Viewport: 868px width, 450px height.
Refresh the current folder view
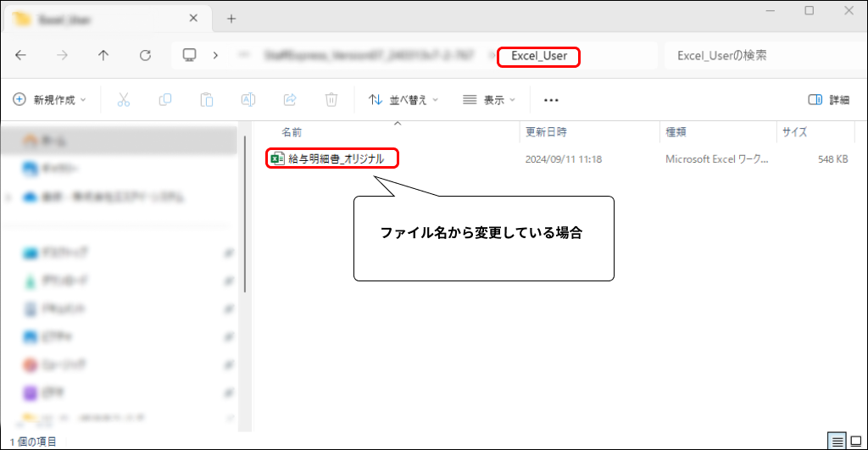coord(145,55)
